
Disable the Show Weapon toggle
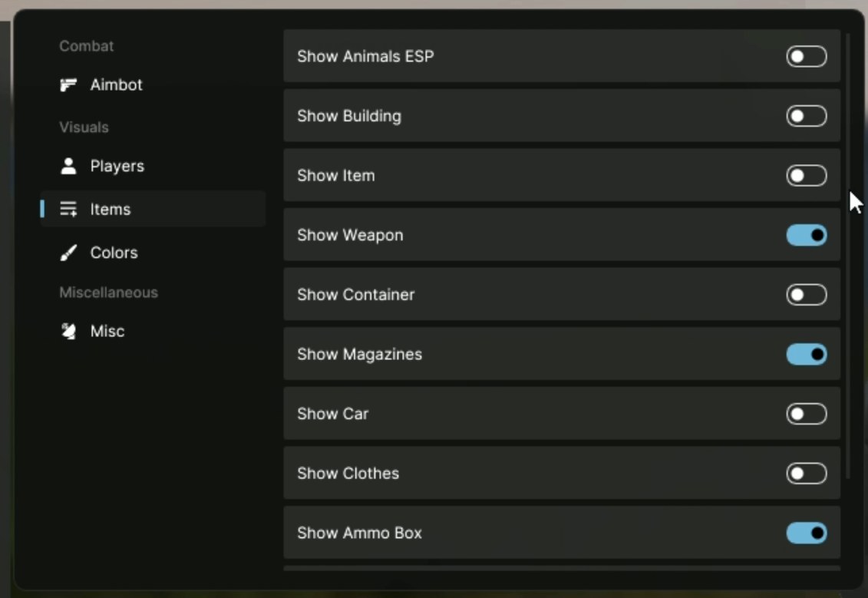coord(806,235)
